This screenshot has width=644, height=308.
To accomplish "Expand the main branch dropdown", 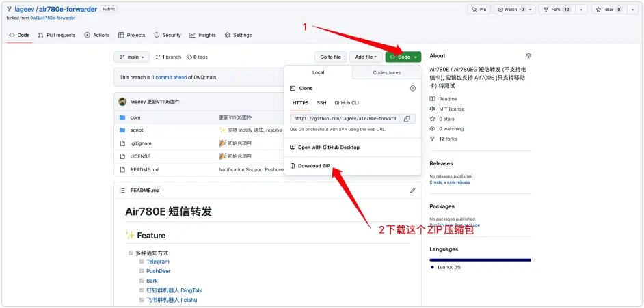I will pos(131,57).
